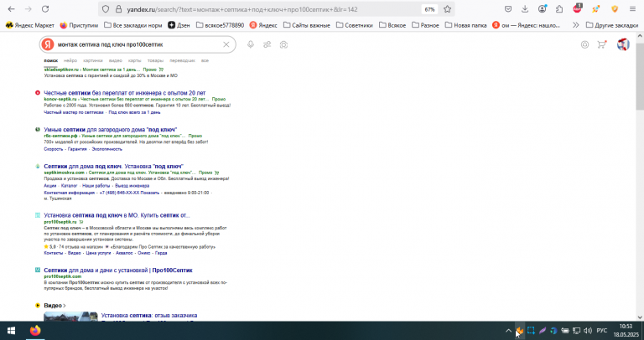Show site security padlock info
This screenshot has width=644, height=340.
click(x=119, y=9)
